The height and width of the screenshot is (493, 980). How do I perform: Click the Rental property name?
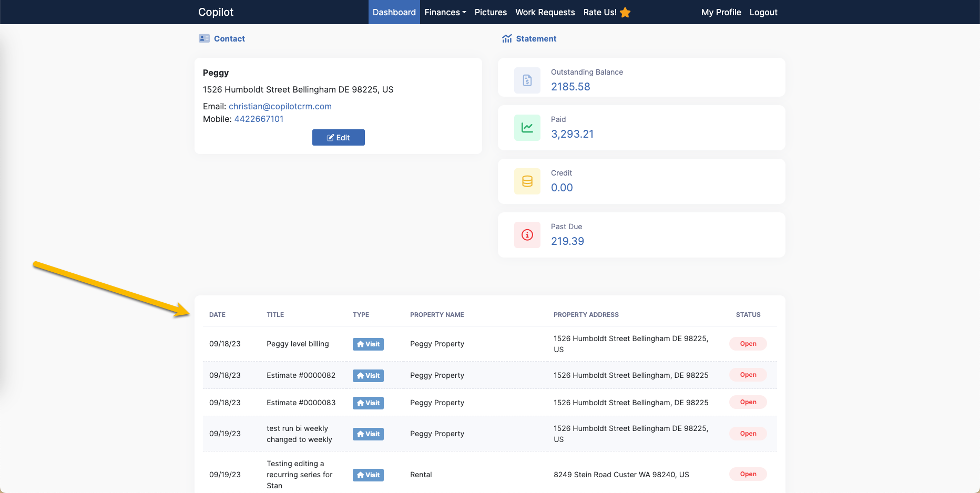[x=421, y=475]
